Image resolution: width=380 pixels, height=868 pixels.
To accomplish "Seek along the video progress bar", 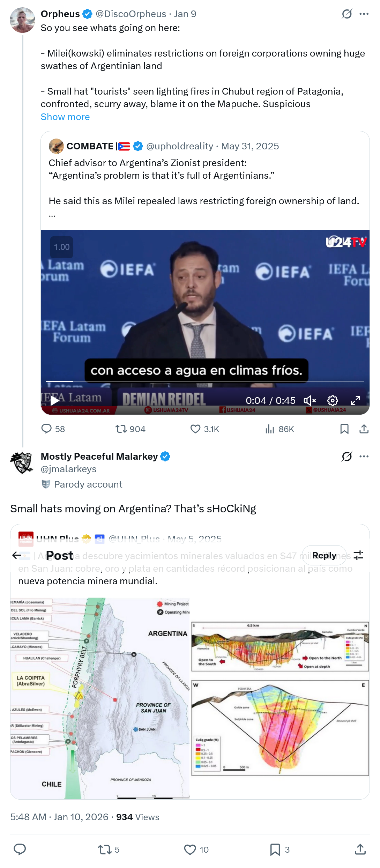I will [205, 381].
